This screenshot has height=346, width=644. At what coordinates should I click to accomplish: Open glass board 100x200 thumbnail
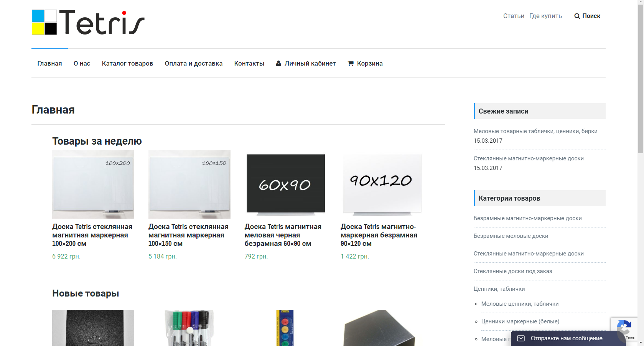tap(93, 184)
